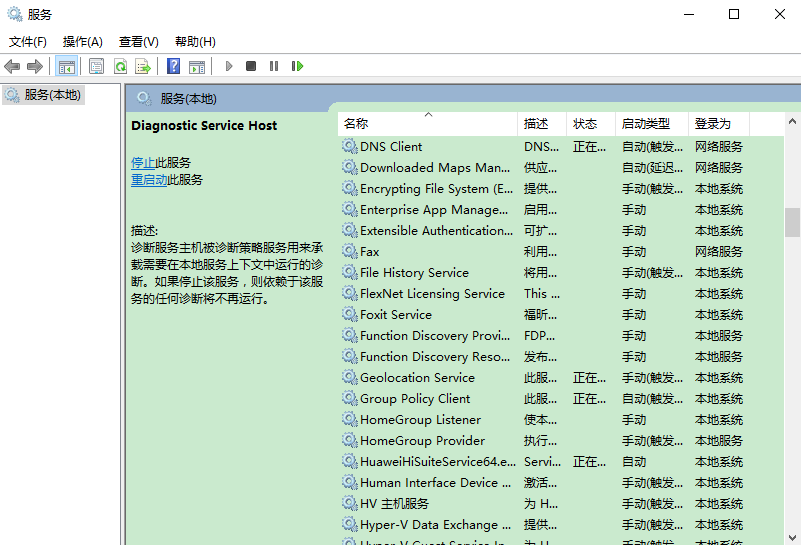Click the Export List toolbar icon
The image size is (801, 545).
pos(143,66)
